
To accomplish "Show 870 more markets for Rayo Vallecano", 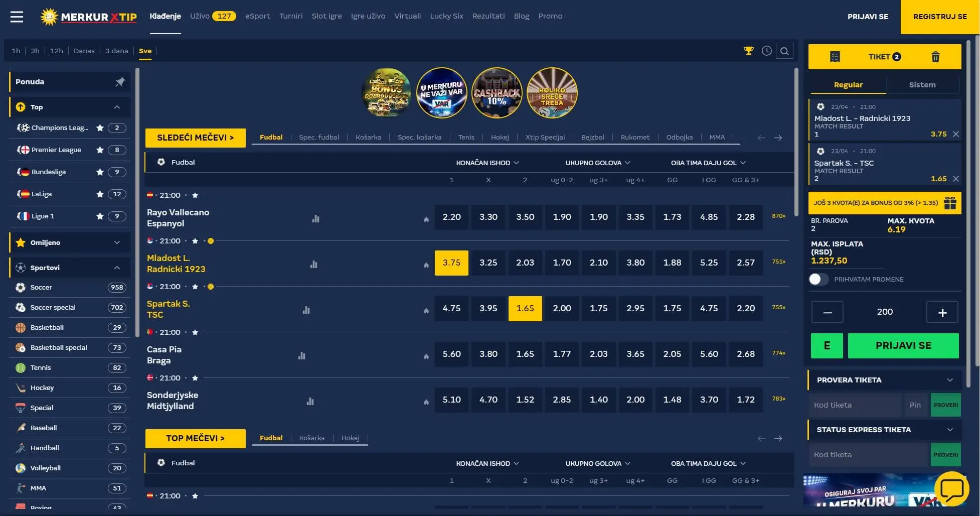I will (x=778, y=216).
